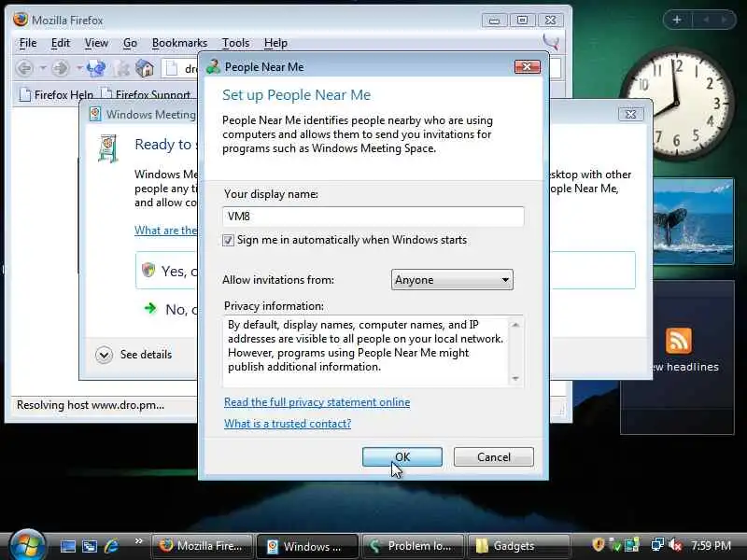Open the Firefox Bookmarks menu
The width and height of the screenshot is (747, 560).
tap(179, 43)
